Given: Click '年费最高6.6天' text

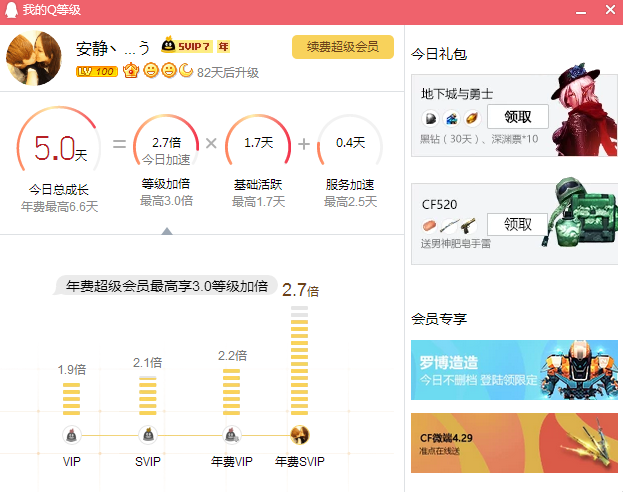Looking at the screenshot, I should click(x=59, y=207).
